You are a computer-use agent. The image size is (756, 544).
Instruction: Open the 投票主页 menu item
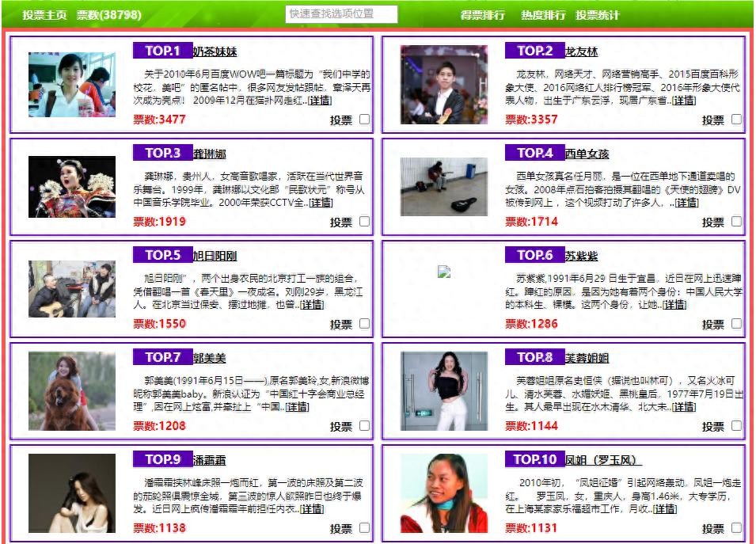click(44, 15)
